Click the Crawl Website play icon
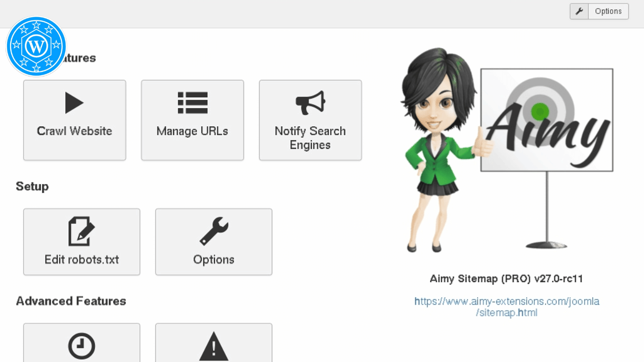The image size is (644, 362). coord(74,103)
